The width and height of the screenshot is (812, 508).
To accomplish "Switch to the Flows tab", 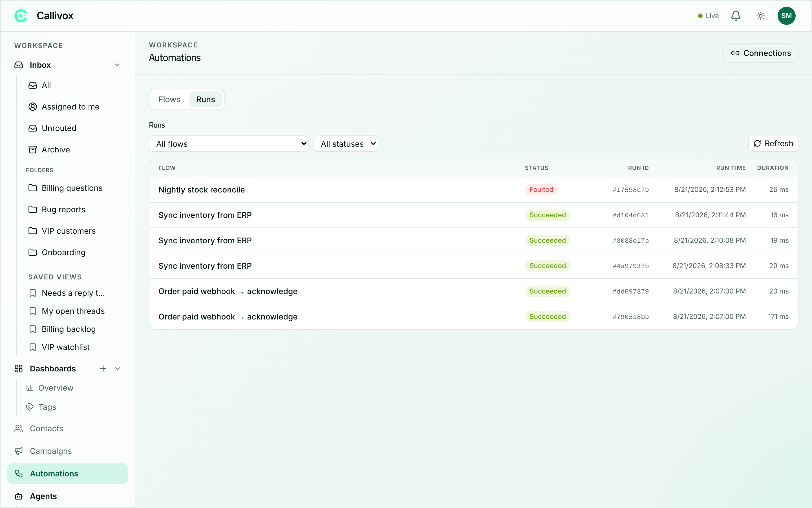I will 169,99.
